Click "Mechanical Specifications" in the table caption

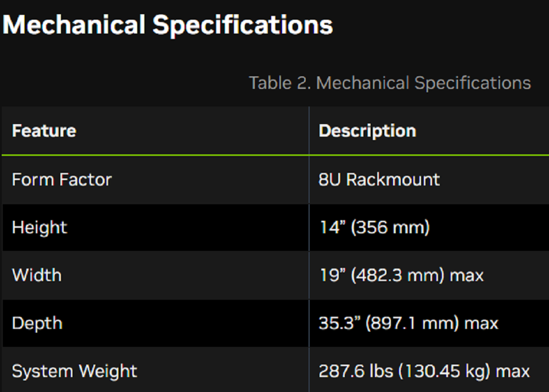[423, 83]
